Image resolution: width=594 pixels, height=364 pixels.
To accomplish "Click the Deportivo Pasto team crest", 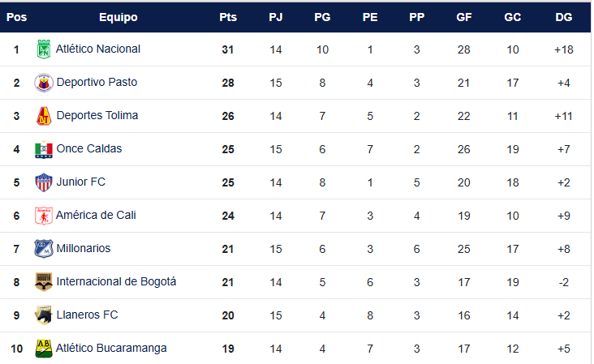I will [44, 83].
